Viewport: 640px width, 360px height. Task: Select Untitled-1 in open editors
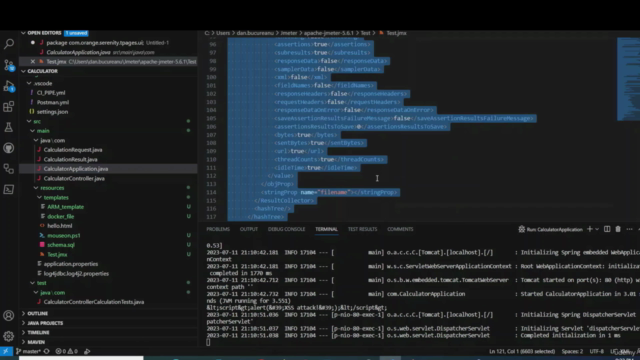(107, 42)
